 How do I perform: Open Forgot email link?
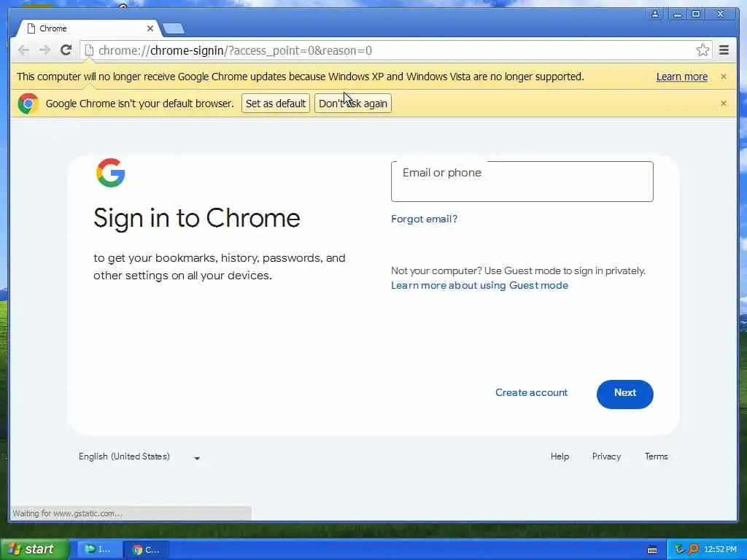tap(424, 219)
